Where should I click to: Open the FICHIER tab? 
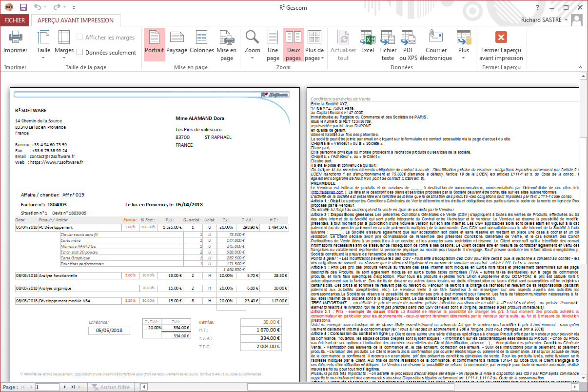(x=15, y=20)
